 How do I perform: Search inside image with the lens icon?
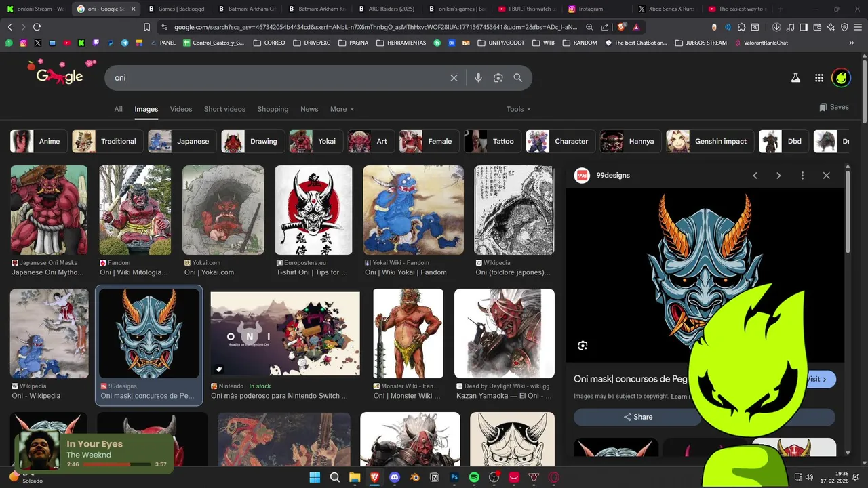[x=583, y=346]
